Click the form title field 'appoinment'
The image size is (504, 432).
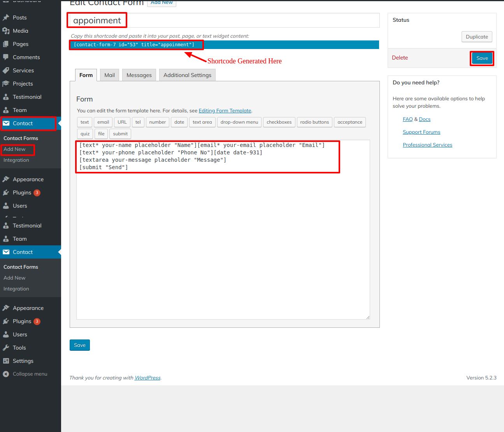pyautogui.click(x=224, y=20)
